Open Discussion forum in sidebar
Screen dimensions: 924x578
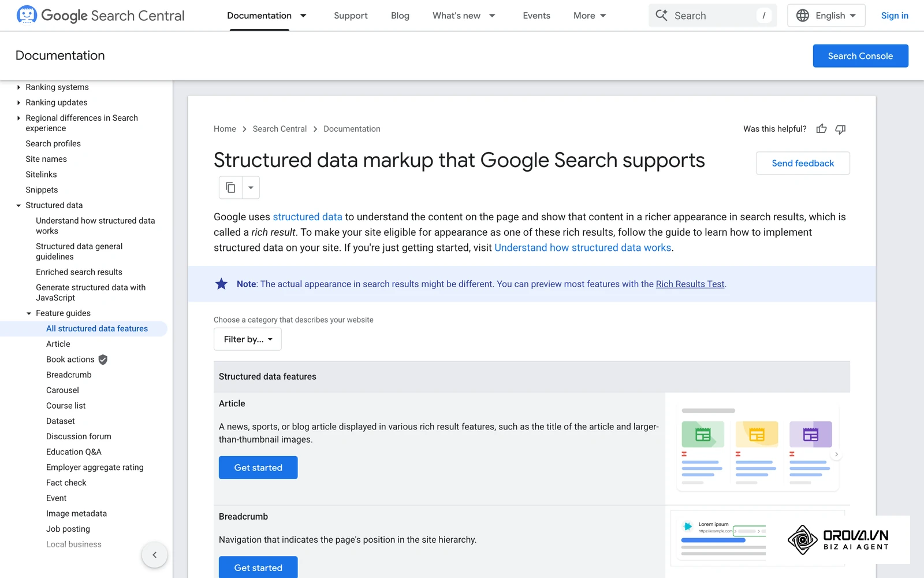(79, 436)
